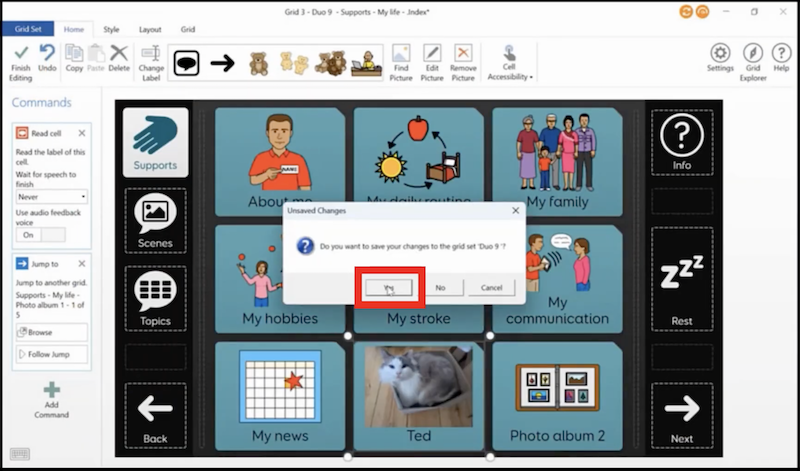This screenshot has height=471, width=800.
Task: Click the Finish Editing checkmark icon
Action: [x=21, y=54]
